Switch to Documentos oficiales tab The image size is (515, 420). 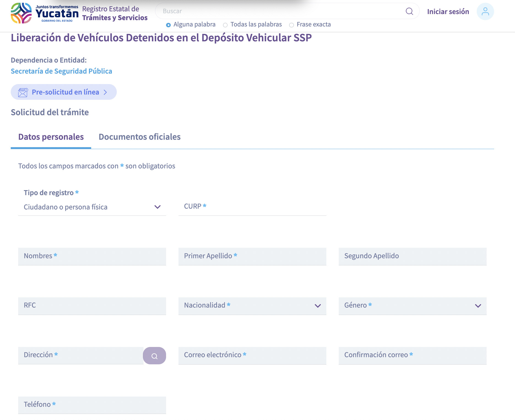139,137
